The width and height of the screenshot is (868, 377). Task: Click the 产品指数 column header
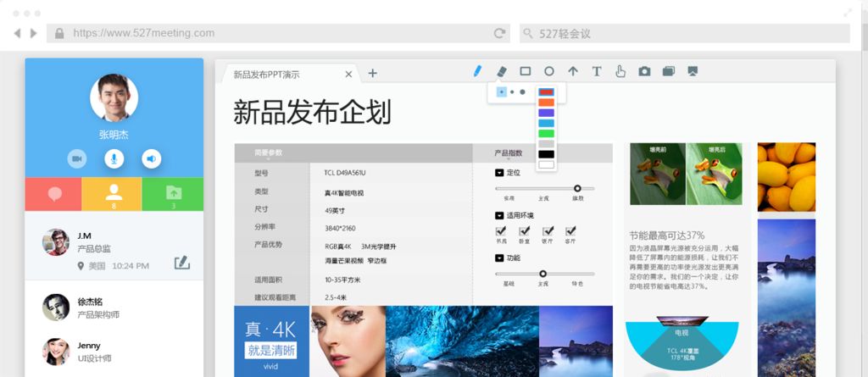509,152
